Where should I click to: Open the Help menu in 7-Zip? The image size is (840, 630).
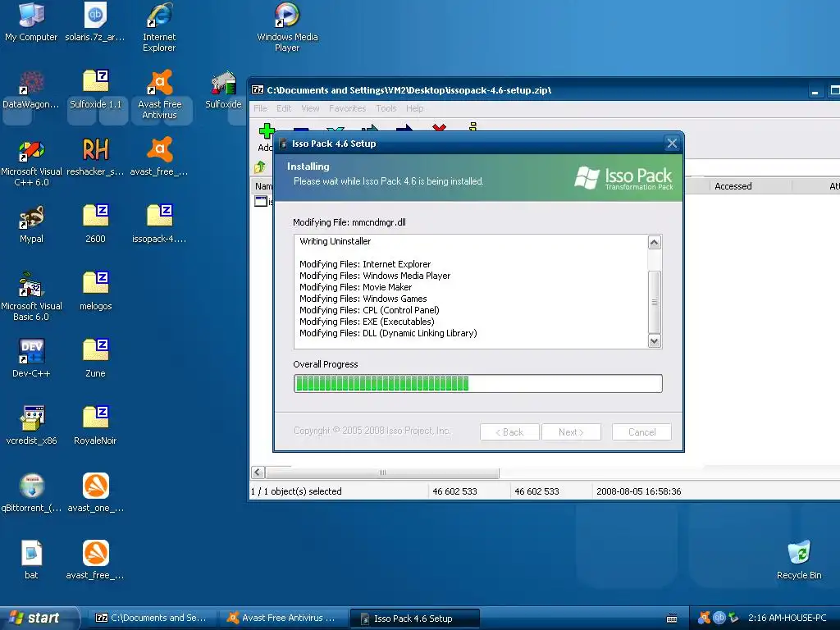click(x=414, y=108)
